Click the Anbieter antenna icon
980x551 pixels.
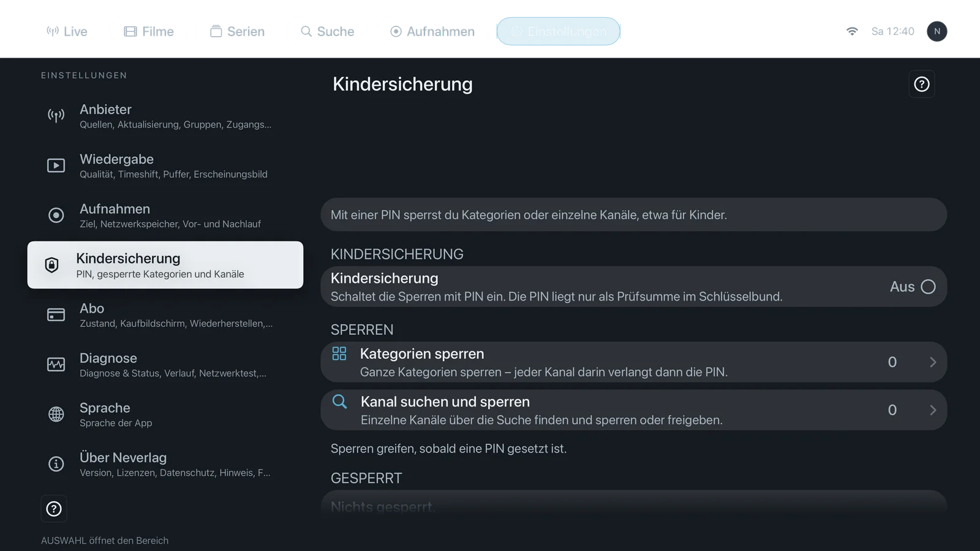56,116
